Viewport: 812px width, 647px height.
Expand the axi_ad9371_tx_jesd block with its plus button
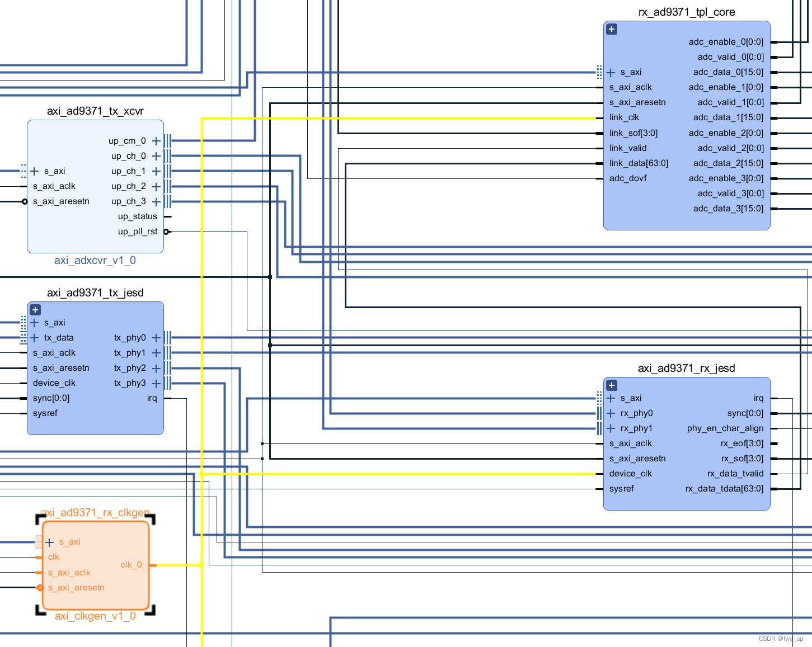point(35,310)
